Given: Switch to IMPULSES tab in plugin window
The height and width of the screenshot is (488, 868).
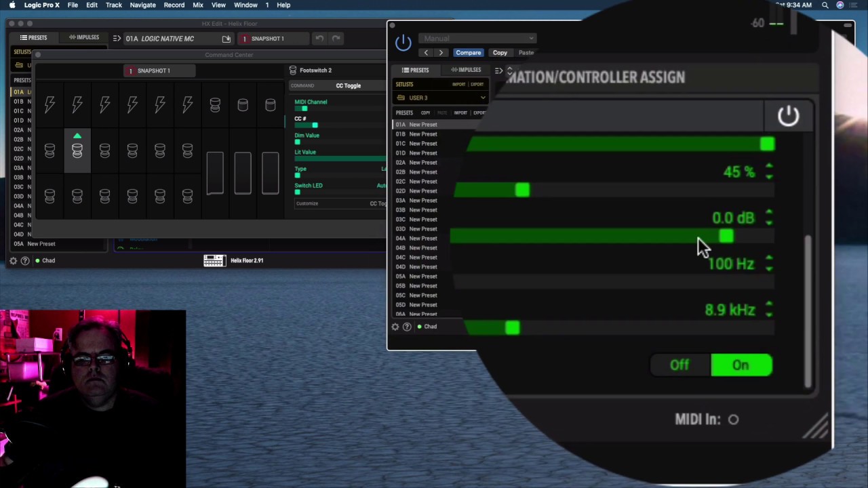Looking at the screenshot, I should click(466, 70).
